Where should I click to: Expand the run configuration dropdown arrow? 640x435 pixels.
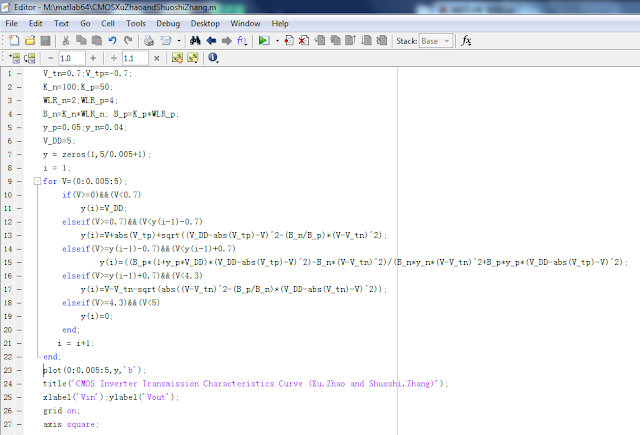[x=277, y=41]
